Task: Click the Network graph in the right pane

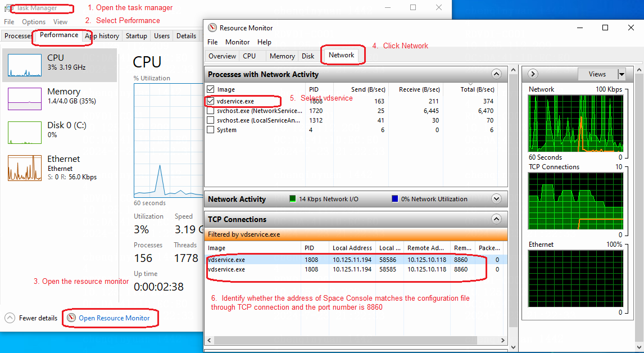Action: (575, 123)
